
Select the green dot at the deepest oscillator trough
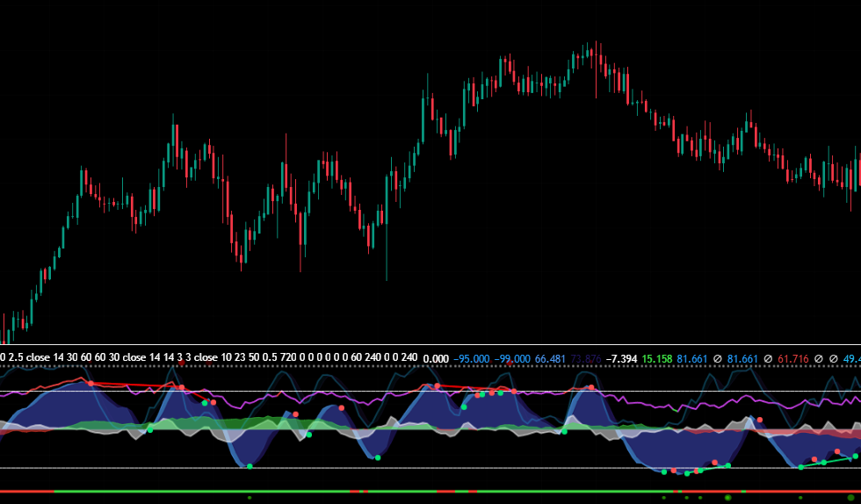coord(688,473)
